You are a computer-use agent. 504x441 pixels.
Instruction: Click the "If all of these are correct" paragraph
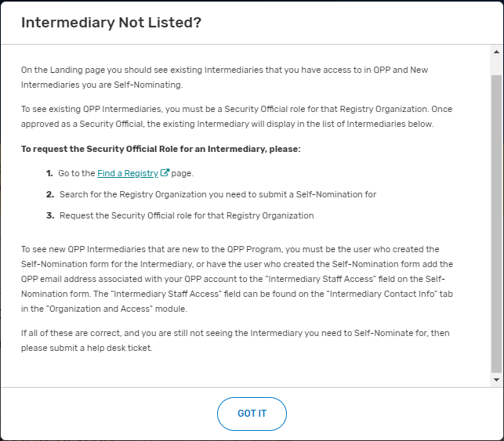click(x=235, y=340)
